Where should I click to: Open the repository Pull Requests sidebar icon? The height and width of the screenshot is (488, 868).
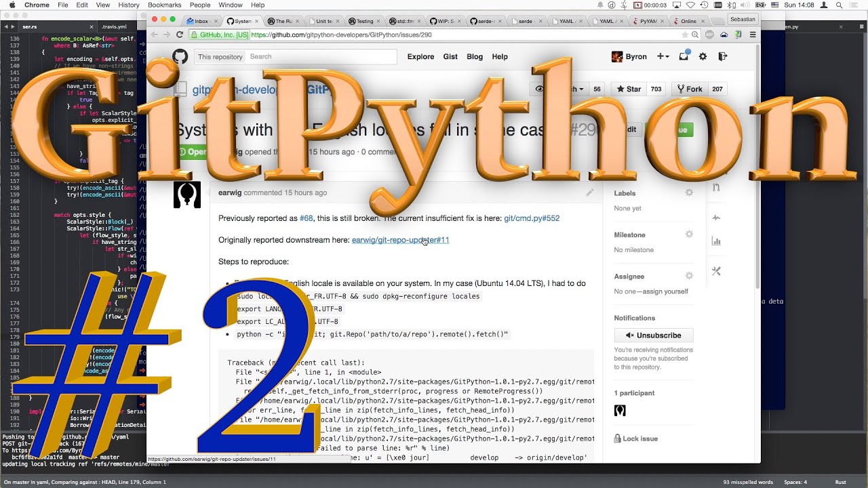click(x=716, y=187)
